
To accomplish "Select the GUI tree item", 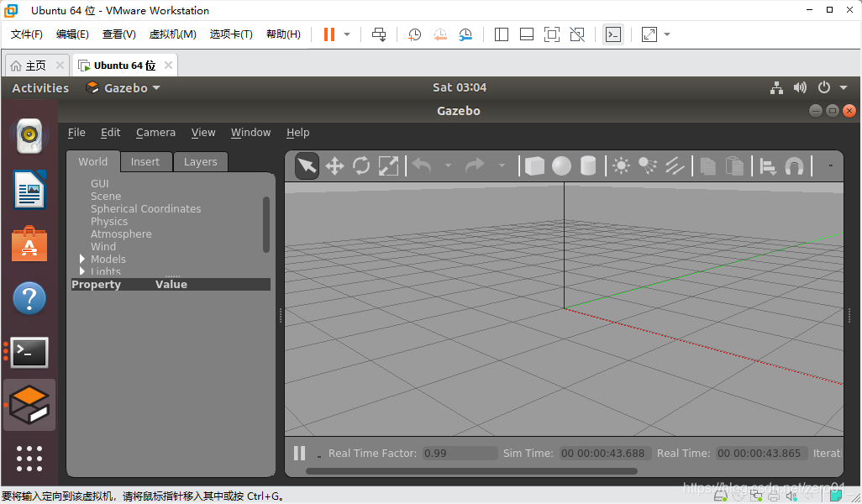I will click(x=99, y=184).
